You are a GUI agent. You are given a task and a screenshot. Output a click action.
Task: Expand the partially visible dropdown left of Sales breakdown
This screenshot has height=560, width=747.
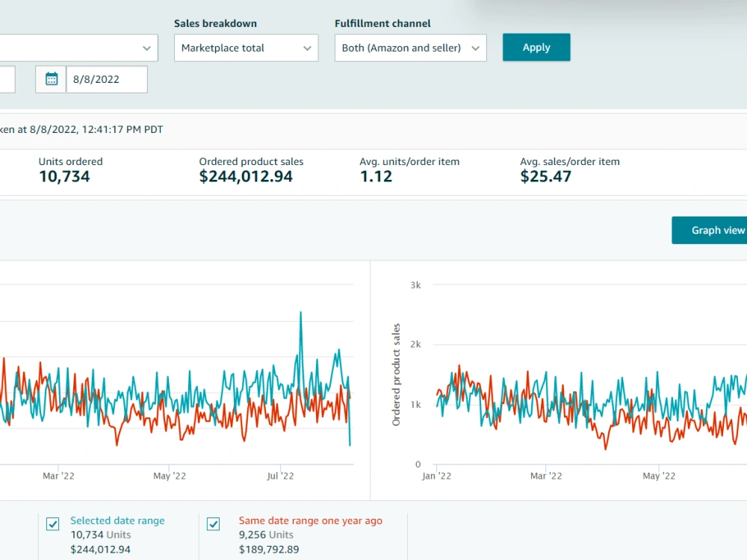pyautogui.click(x=78, y=48)
